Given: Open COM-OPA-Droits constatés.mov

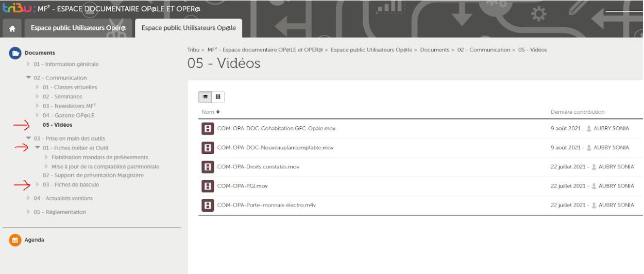Looking at the screenshot, I should tap(258, 167).
